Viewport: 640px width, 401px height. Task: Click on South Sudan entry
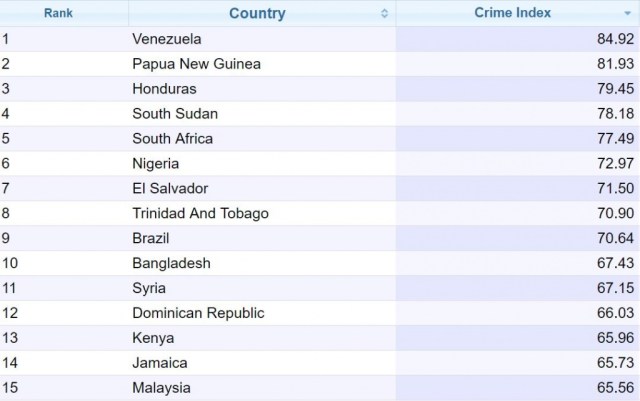pos(175,114)
